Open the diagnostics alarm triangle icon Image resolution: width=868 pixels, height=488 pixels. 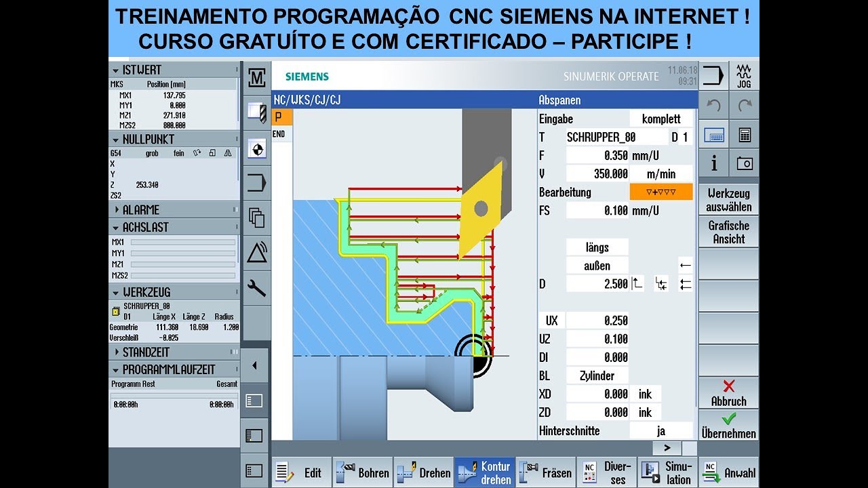[256, 253]
